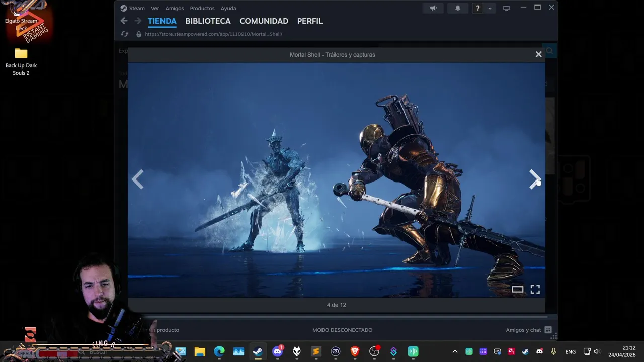This screenshot has height=362, width=644.
Task: Show the next Mortal Shell screenshot
Action: (535, 179)
